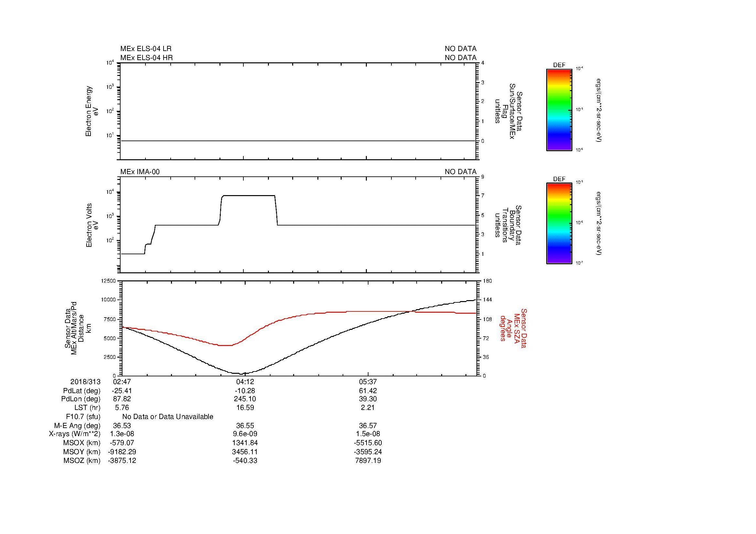This screenshot has width=756, height=534.
Task: Click the lower DEF color bar
Action: tap(559, 224)
